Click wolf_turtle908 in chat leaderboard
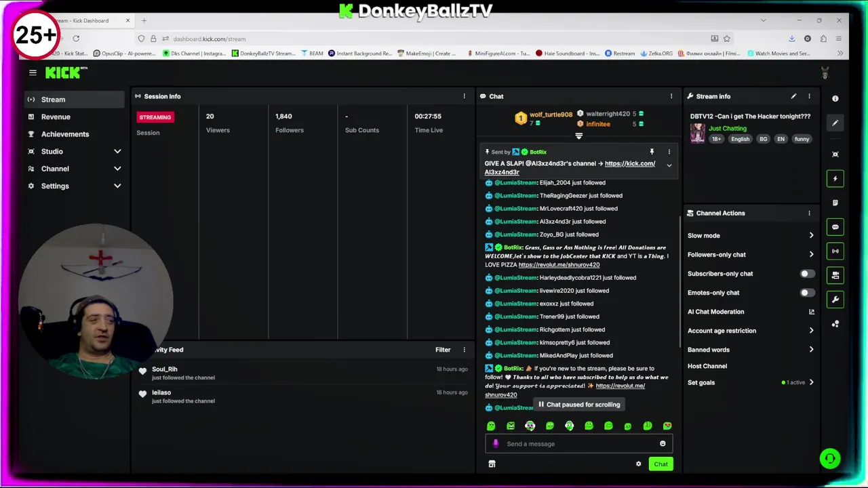868x488 pixels. pos(551,115)
